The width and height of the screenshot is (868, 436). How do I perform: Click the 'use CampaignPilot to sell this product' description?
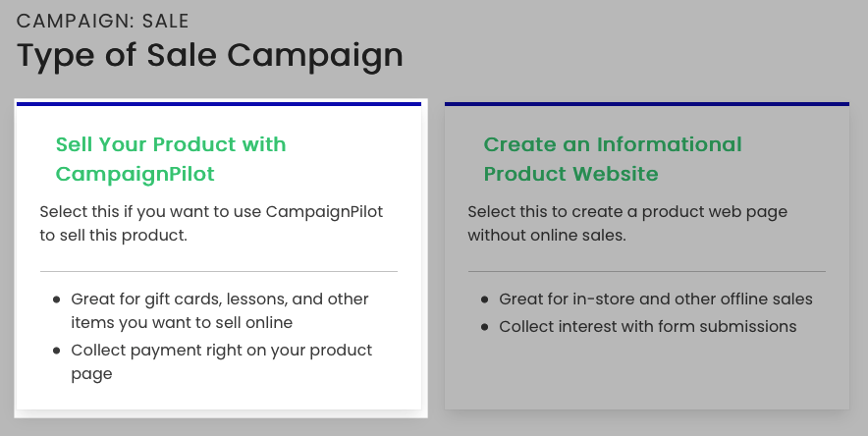pyautogui.click(x=211, y=223)
